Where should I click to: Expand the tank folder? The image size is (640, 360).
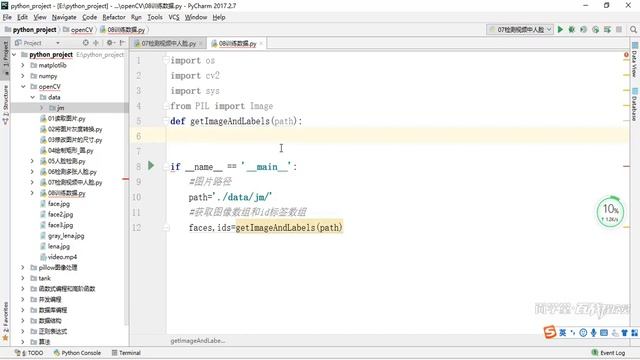pos(23,278)
